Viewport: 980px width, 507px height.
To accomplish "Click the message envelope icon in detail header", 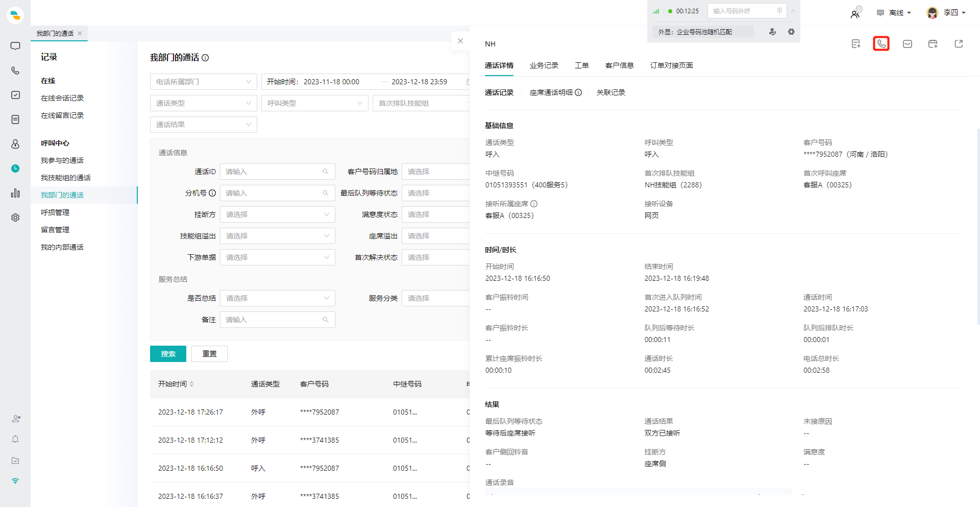I will tap(908, 44).
